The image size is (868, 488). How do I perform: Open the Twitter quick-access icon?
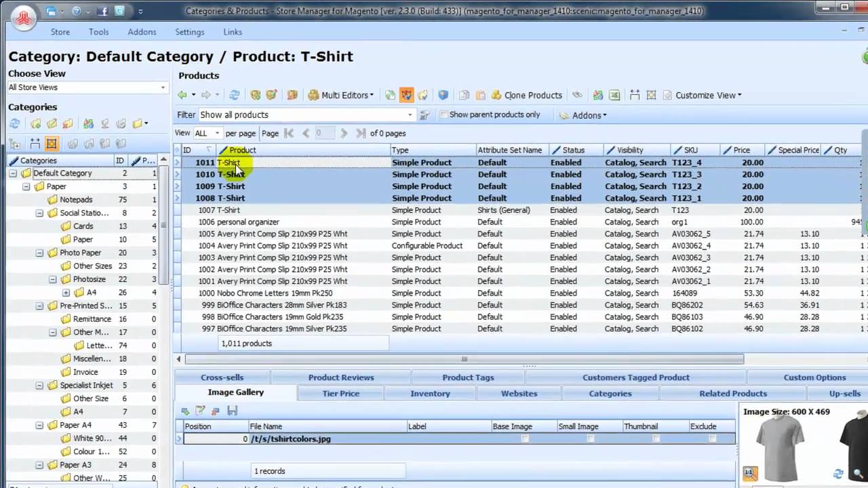[x=120, y=11]
